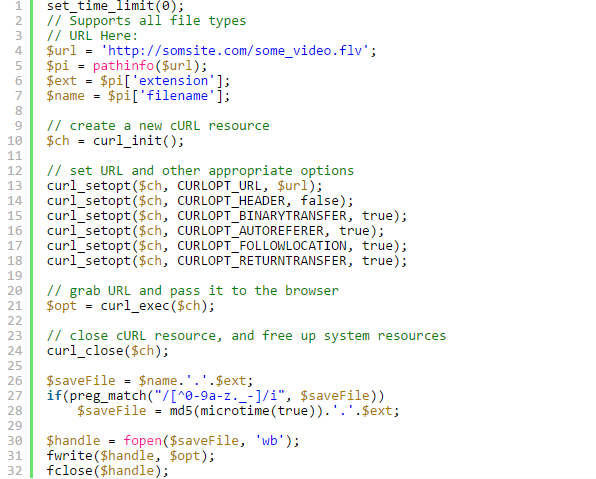The width and height of the screenshot is (596, 479).
Task: Click CURLOPT_RETURNTRANSFER on line 18
Action: pos(262,261)
